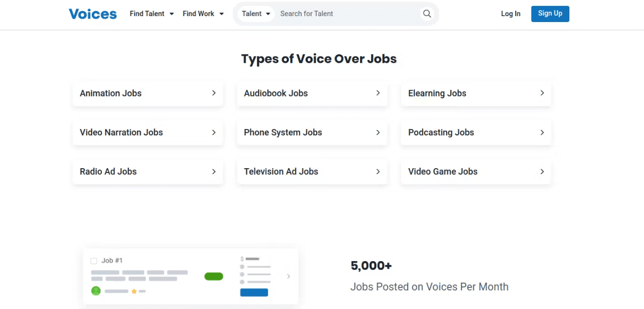Click the Log In link
Screen dimensions: 644x309
pos(510,14)
